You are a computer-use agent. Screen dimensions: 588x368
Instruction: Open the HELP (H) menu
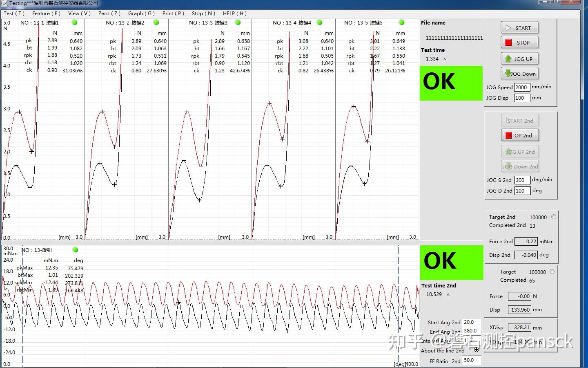(235, 13)
